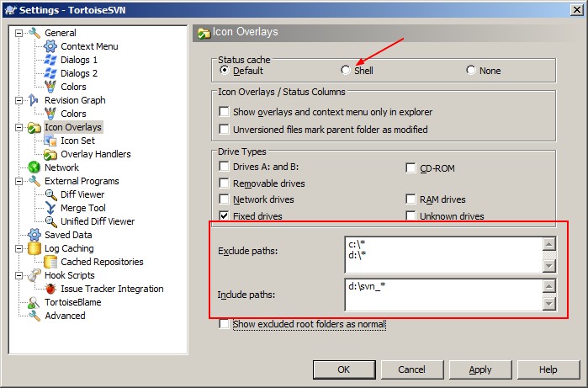588x388 pixels.
Task: Open the Overlay Handlers page
Action: (x=95, y=154)
